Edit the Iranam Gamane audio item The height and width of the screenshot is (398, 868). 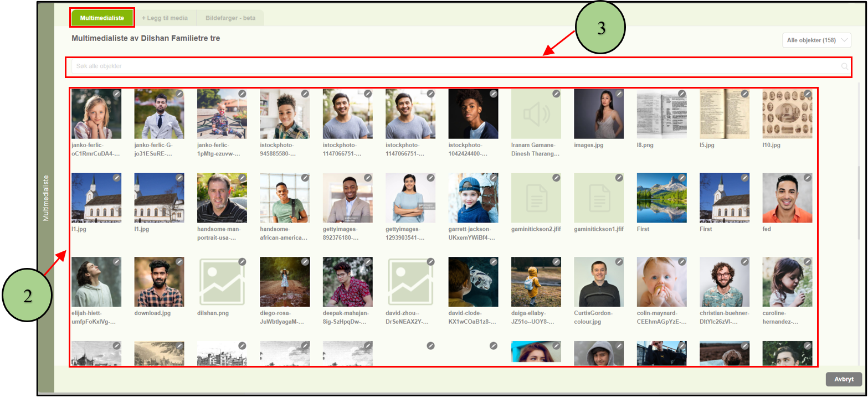coord(556,94)
